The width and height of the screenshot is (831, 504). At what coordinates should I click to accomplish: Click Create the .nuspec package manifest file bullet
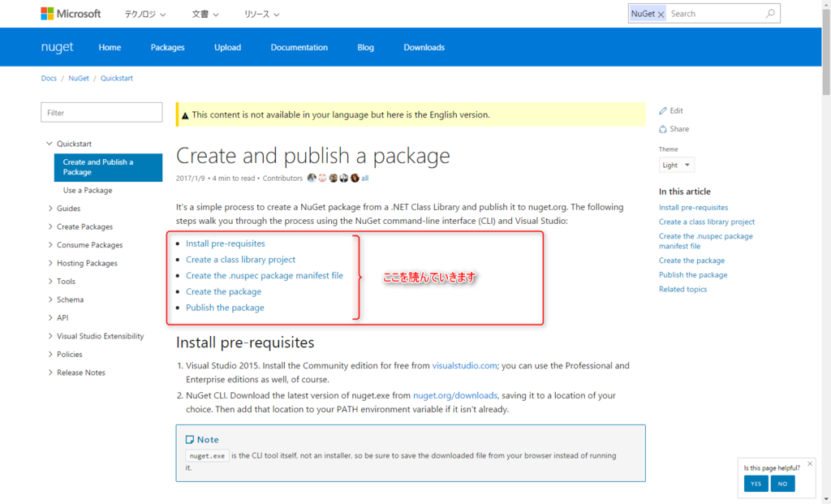click(x=265, y=275)
